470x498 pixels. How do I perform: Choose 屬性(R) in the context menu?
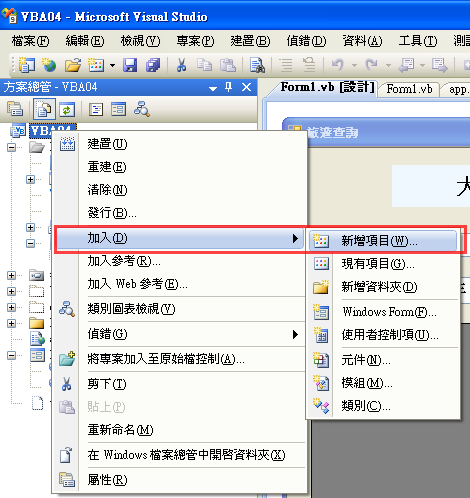click(x=180, y=480)
